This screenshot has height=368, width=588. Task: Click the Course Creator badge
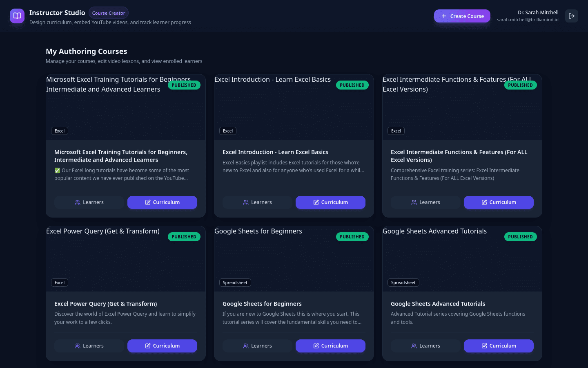click(x=109, y=13)
